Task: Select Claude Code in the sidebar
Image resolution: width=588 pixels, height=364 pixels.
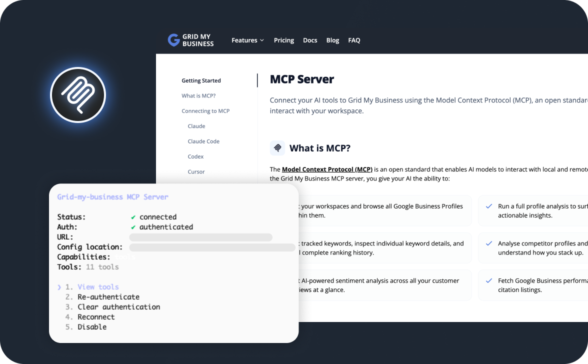Action: click(203, 141)
